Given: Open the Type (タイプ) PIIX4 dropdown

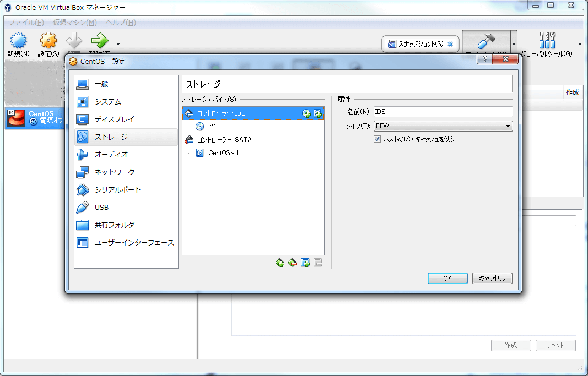Looking at the screenshot, I should tap(443, 126).
